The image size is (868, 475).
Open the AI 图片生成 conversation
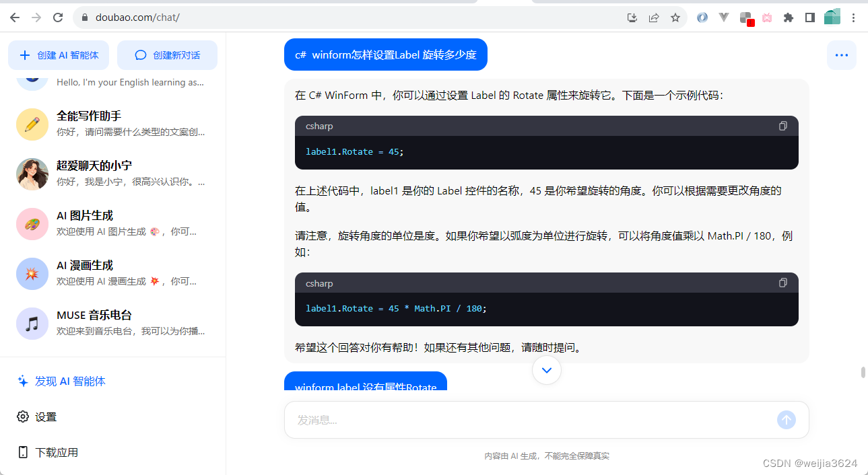click(112, 224)
